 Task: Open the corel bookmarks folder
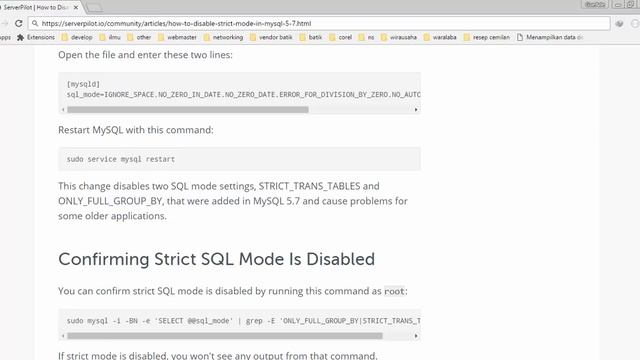pos(340,37)
